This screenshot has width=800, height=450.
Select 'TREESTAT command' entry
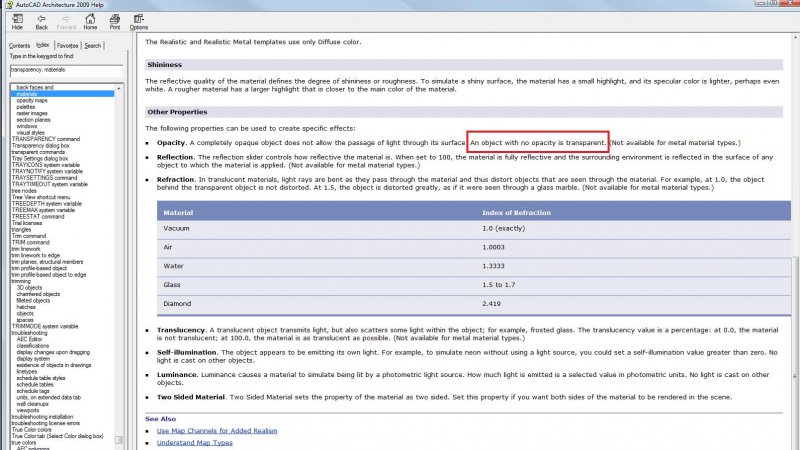pyautogui.click(x=38, y=216)
